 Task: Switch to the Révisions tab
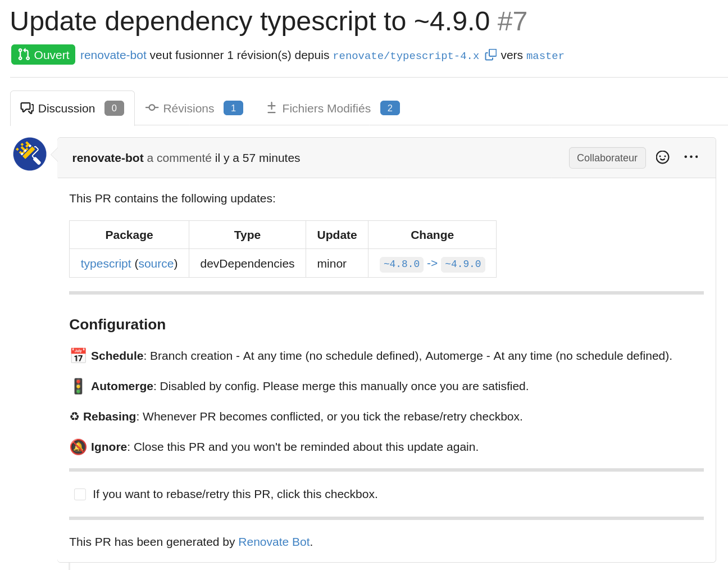tap(188, 108)
